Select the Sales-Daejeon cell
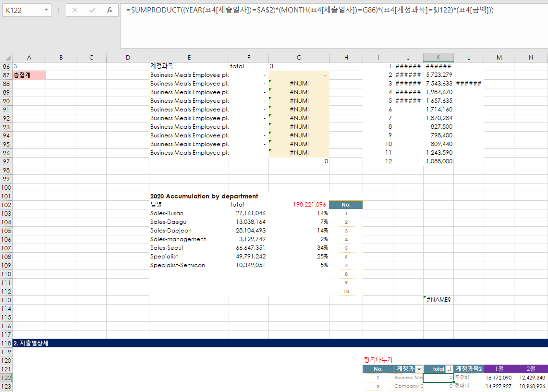 (x=189, y=231)
